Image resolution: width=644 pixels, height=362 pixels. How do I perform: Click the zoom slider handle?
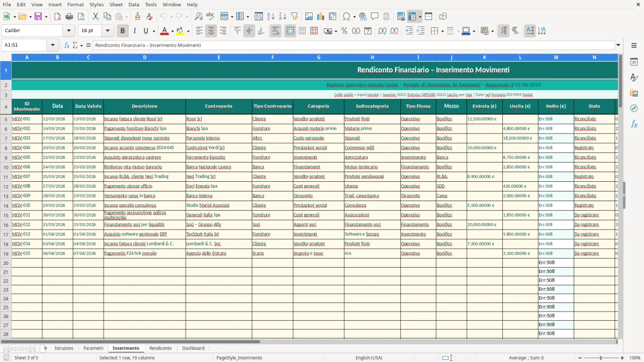tap(601, 358)
